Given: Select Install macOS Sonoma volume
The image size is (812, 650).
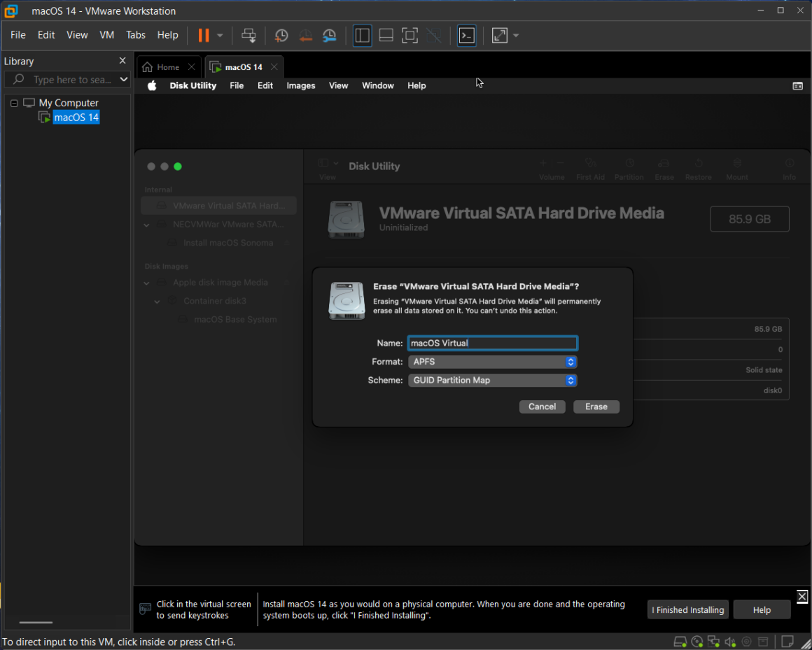Looking at the screenshot, I should pyautogui.click(x=228, y=243).
